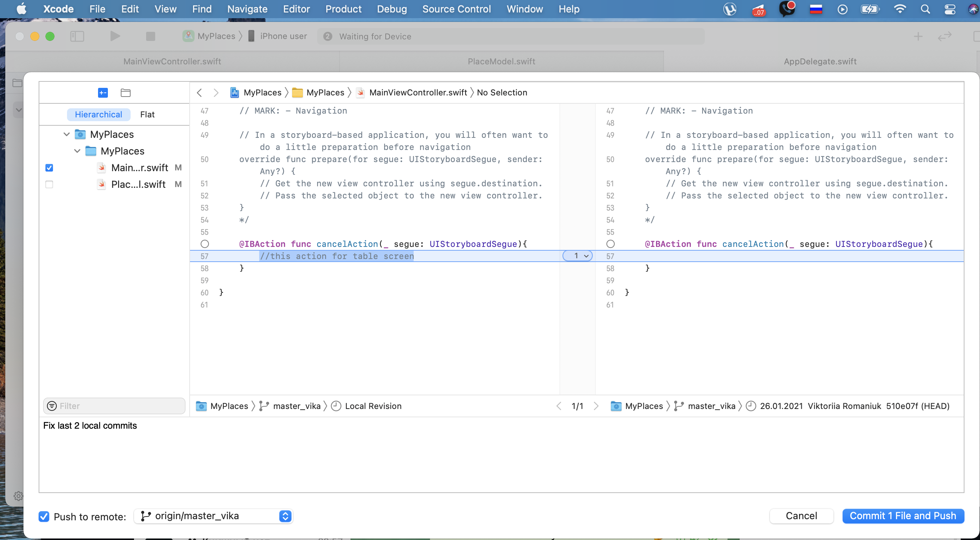Select the MyPlaces scheme in the toolbar

point(210,36)
